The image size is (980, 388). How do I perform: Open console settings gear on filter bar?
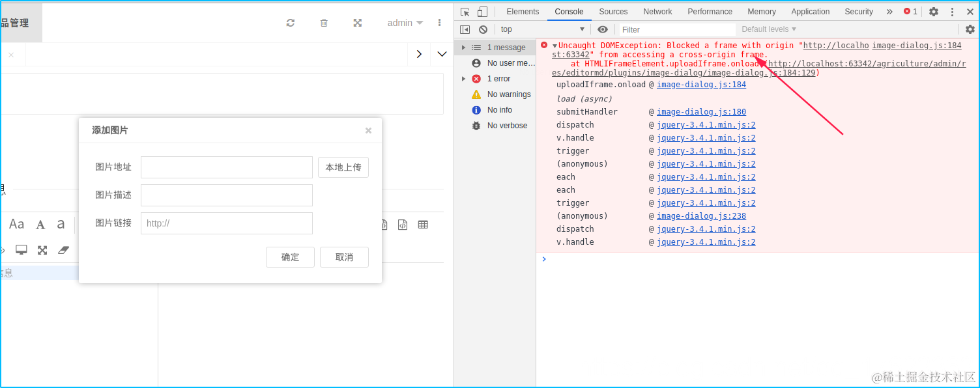tap(970, 29)
